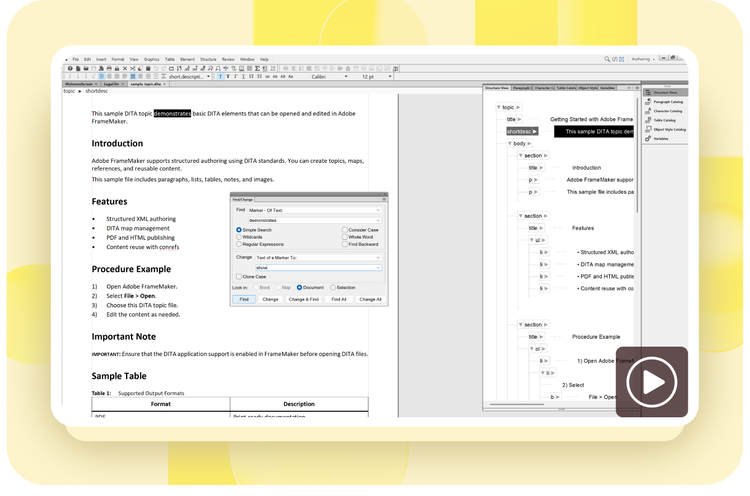This screenshot has width=750, height=496.
Task: Select Regular Expressions radio button
Action: (239, 244)
